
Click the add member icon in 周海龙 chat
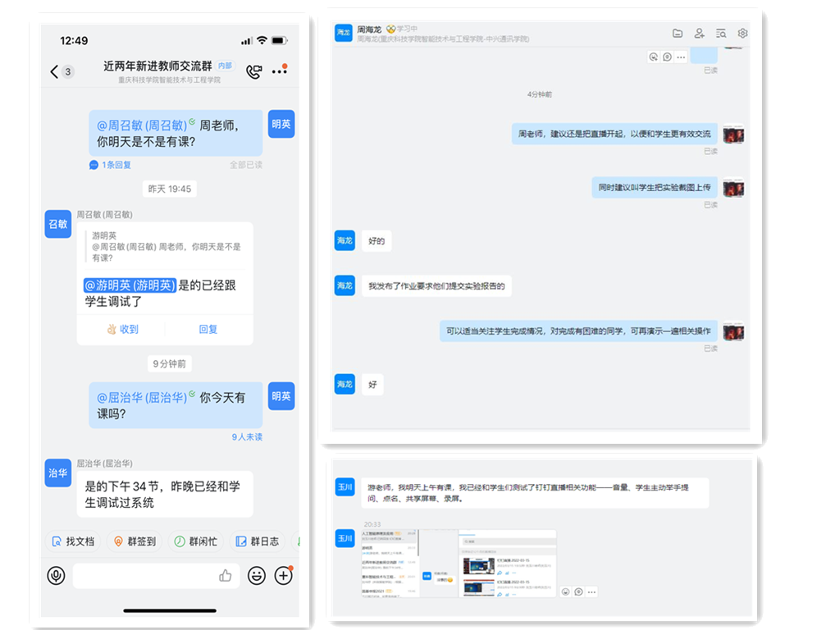(699, 34)
